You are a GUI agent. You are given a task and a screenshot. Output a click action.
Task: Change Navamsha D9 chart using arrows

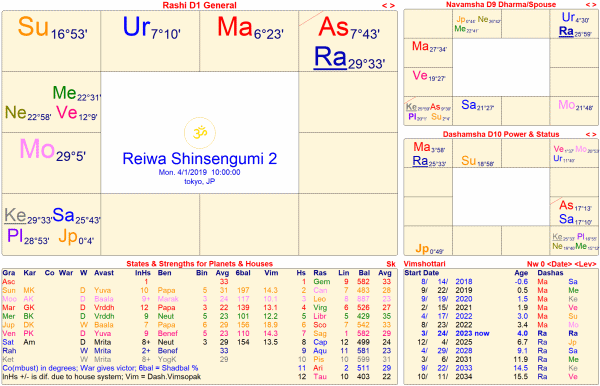(591, 5)
